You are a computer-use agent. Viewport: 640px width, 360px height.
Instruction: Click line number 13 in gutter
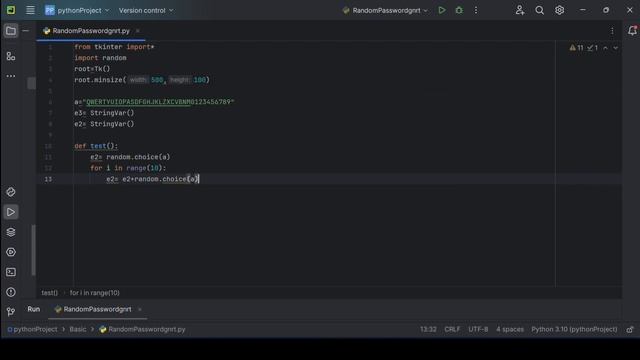pyautogui.click(x=48, y=179)
